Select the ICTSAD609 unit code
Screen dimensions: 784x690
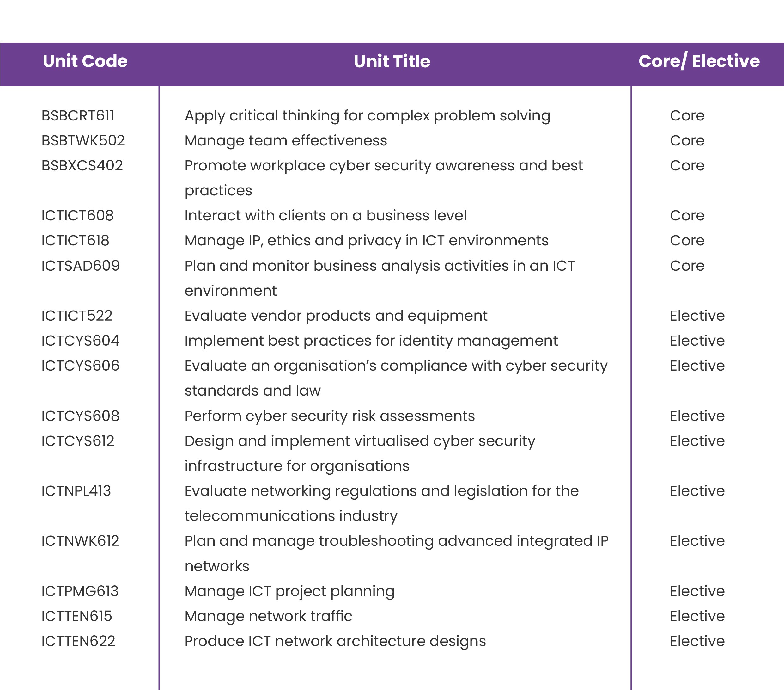(x=81, y=266)
